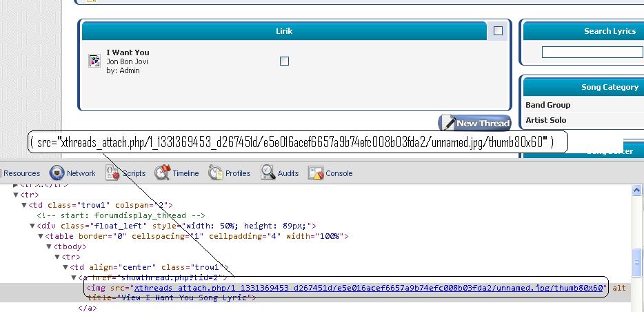Image resolution: width=644 pixels, height=312 pixels.
Task: Open the Audits panel icon
Action: coord(268,173)
